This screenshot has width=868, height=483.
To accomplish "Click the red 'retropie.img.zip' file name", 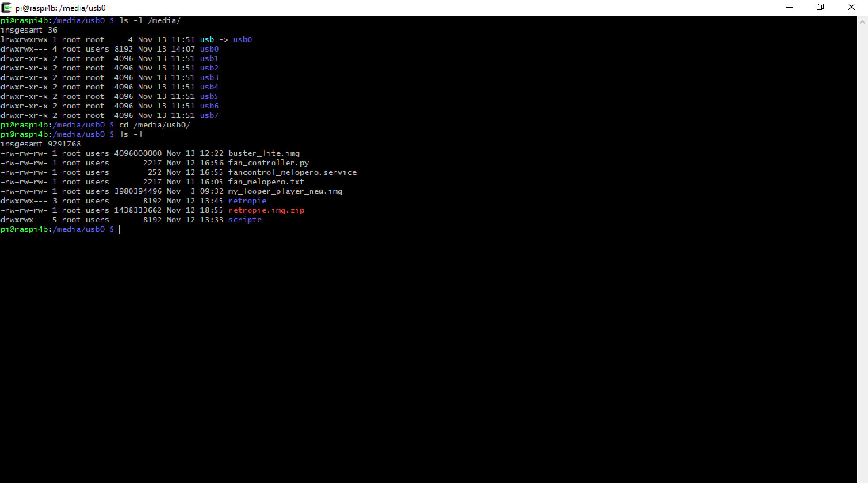I will pos(266,211).
